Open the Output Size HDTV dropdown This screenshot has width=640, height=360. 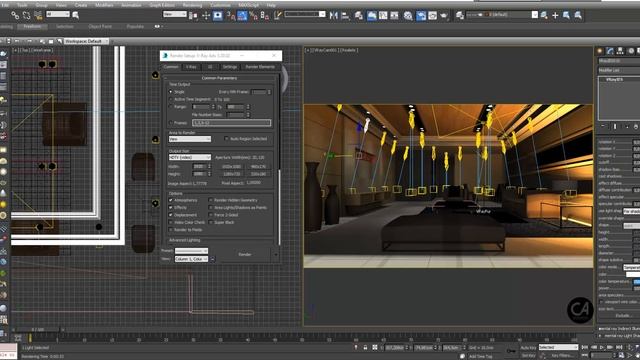click(190, 157)
